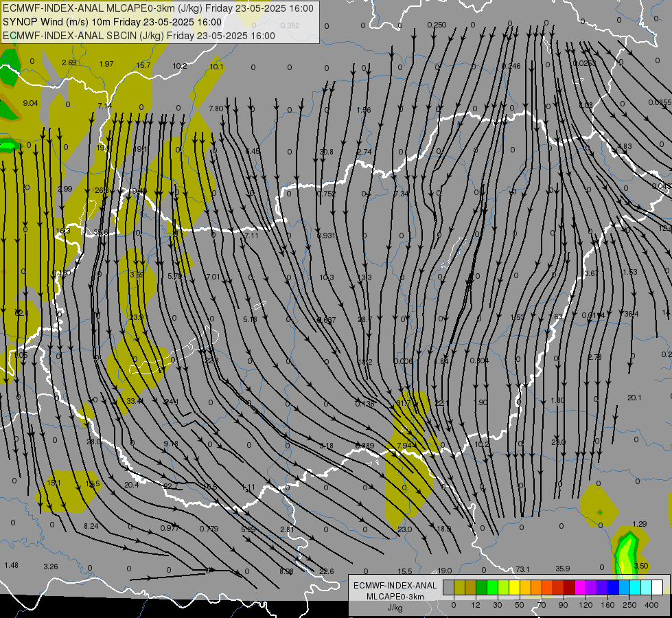This screenshot has width=672, height=618.
Task: Click the map value '0.977'
Action: (x=170, y=528)
